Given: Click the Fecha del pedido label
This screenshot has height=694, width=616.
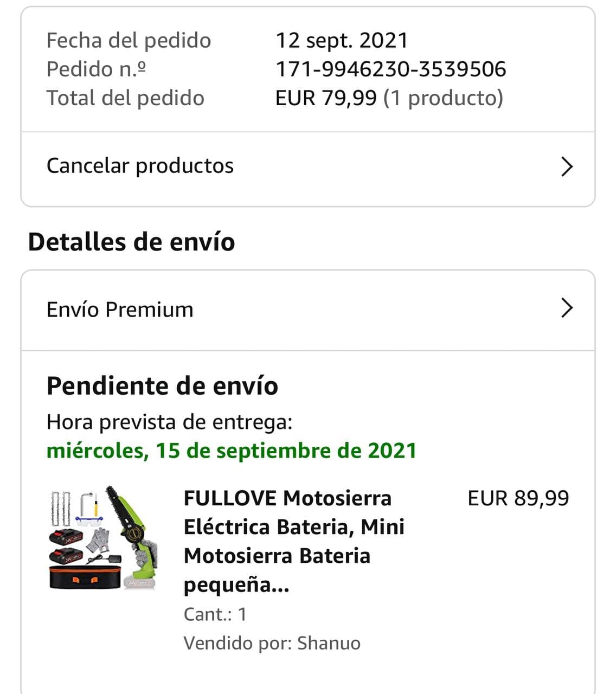Looking at the screenshot, I should pyautogui.click(x=129, y=41).
